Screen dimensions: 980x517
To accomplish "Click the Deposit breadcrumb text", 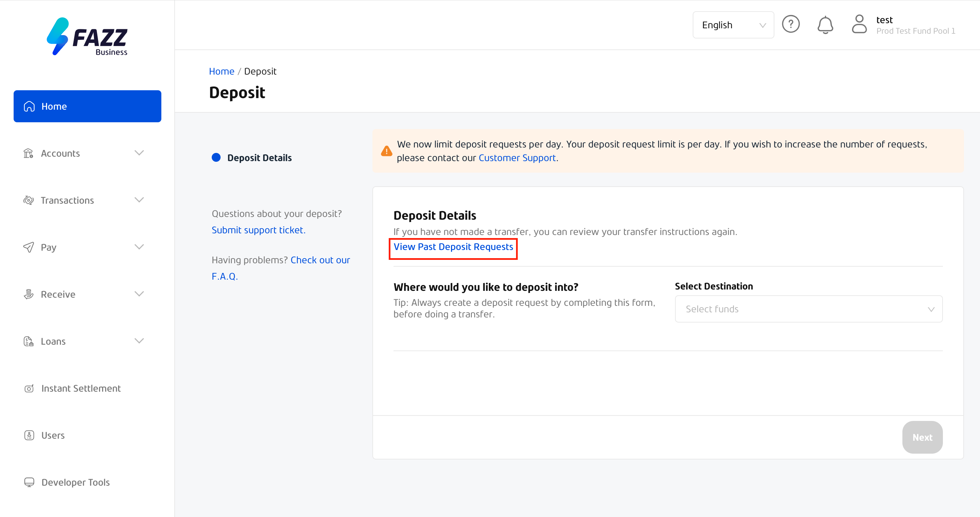I will 260,71.
